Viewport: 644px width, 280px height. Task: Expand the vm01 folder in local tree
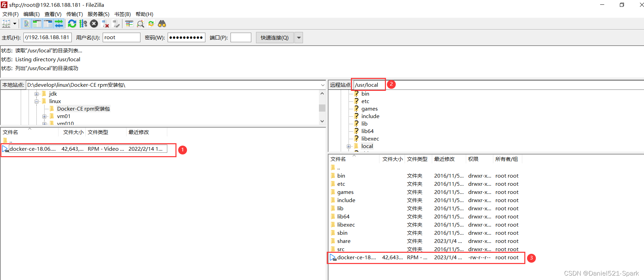pyautogui.click(x=45, y=116)
